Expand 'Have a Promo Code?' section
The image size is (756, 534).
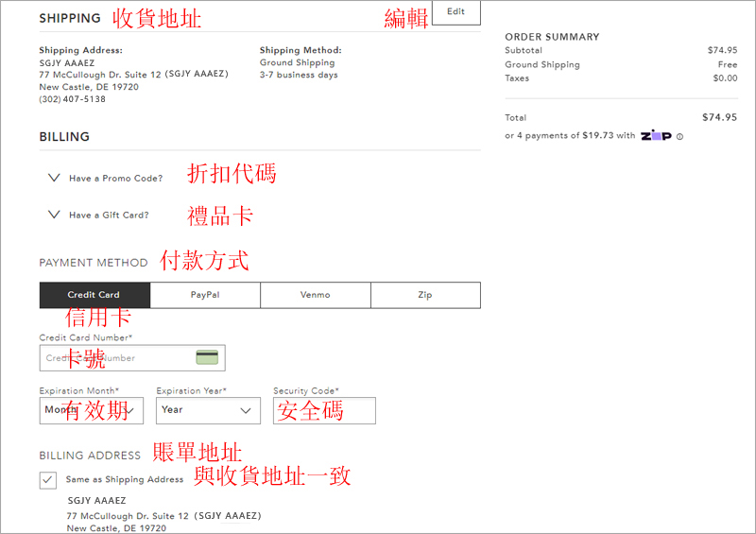[x=115, y=179]
